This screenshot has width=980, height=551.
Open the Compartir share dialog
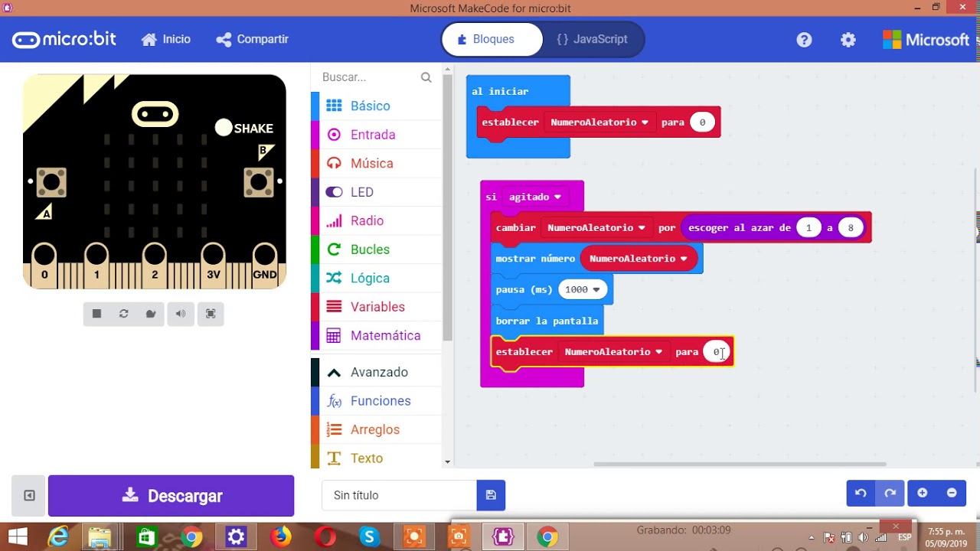(x=252, y=39)
